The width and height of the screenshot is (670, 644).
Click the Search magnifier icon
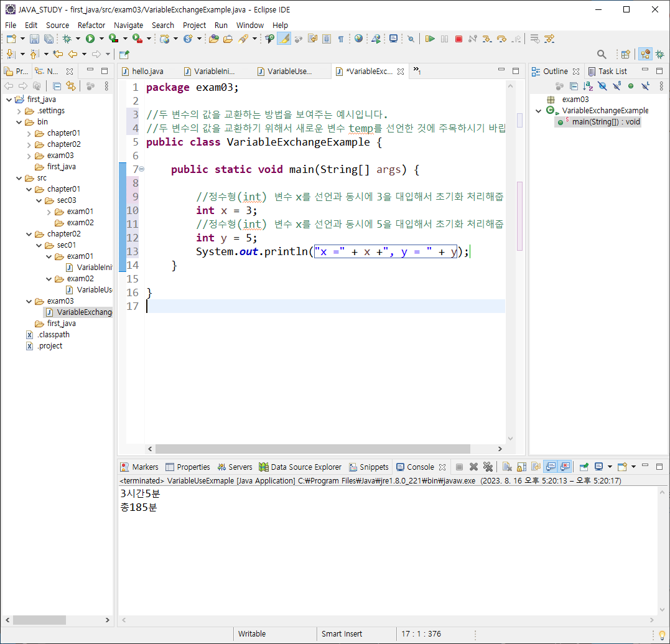point(602,54)
